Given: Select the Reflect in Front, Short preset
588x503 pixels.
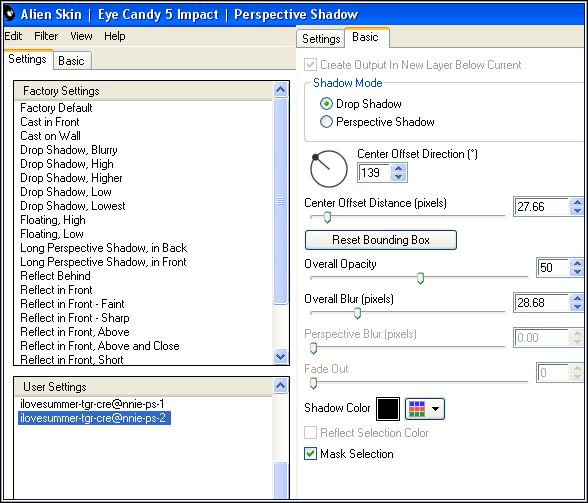Looking at the screenshot, I should (72, 360).
